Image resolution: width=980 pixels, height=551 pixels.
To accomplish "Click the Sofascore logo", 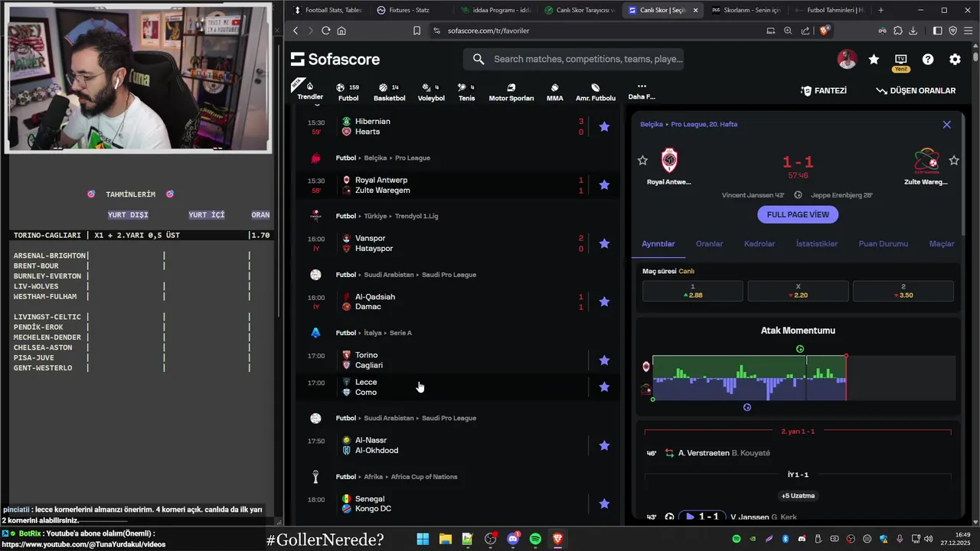I will point(335,59).
